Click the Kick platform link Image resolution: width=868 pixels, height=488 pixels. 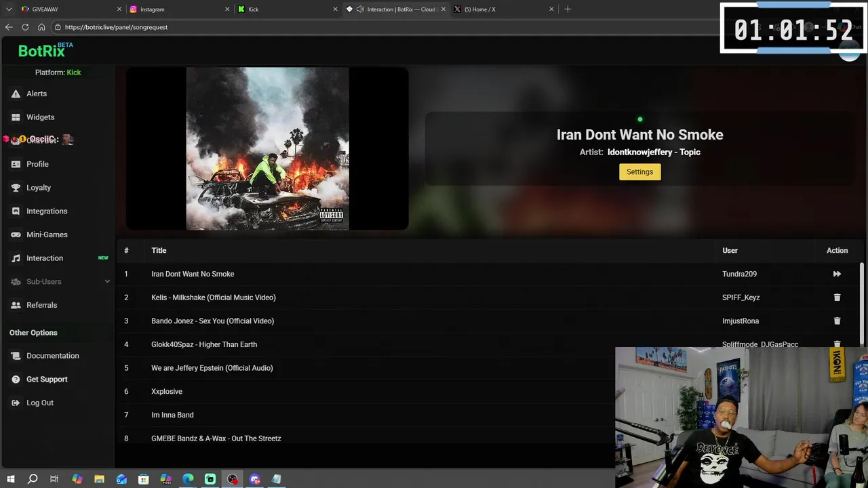tap(74, 73)
